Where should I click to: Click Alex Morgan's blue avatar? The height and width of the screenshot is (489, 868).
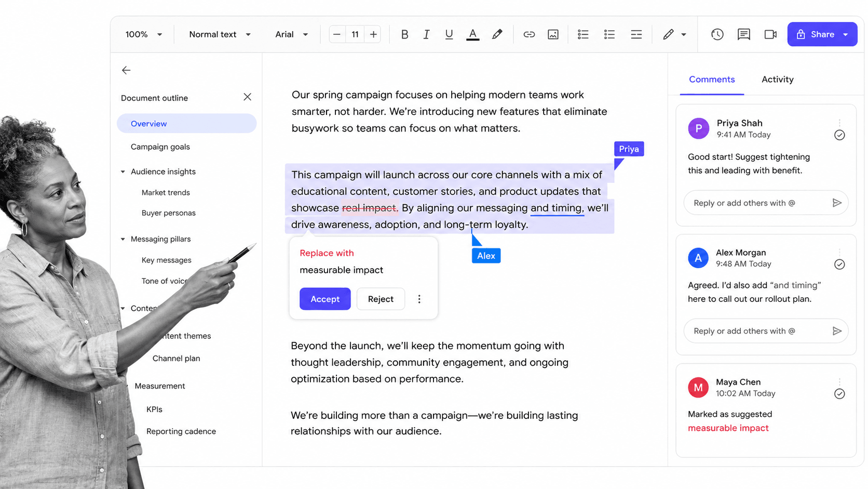pos(698,258)
